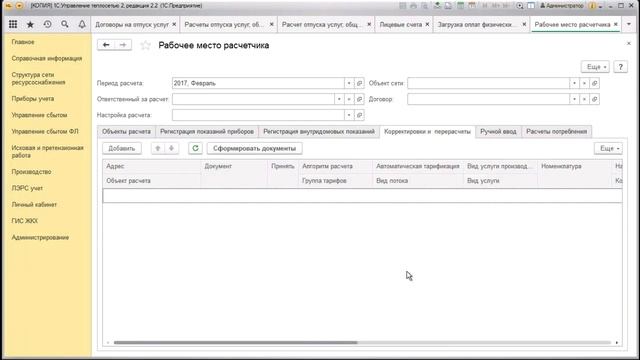Screen dimensions: 640x360
Task: Switch to Ручной ввод tab
Action: [498, 131]
